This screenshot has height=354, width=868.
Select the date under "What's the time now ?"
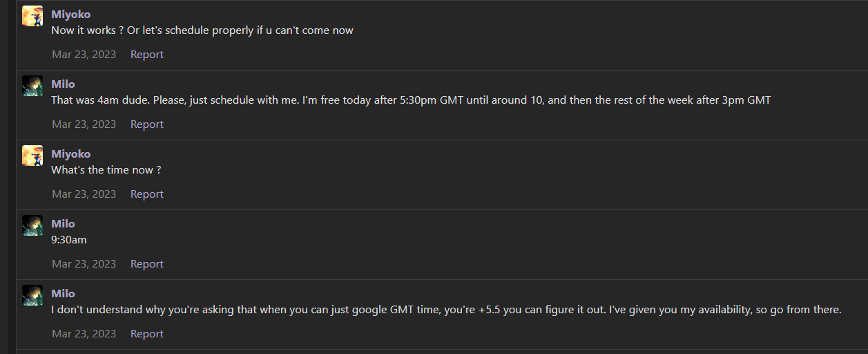point(84,194)
